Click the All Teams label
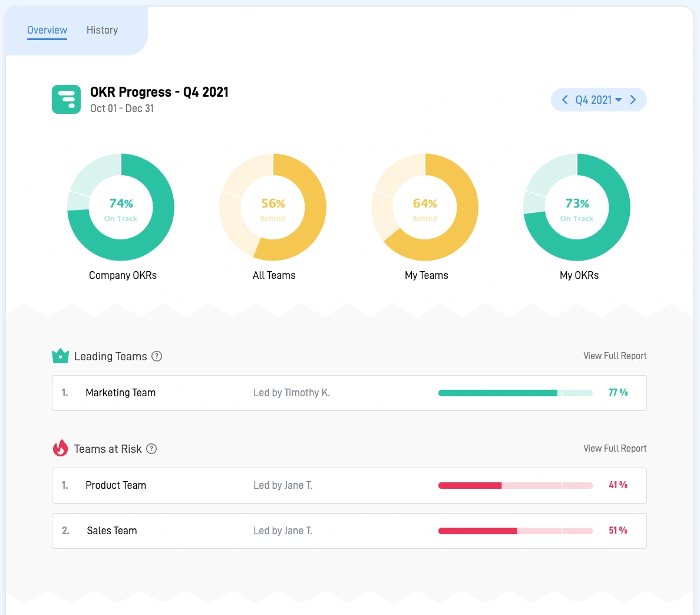Screen dimensions: 700x615 274,275
